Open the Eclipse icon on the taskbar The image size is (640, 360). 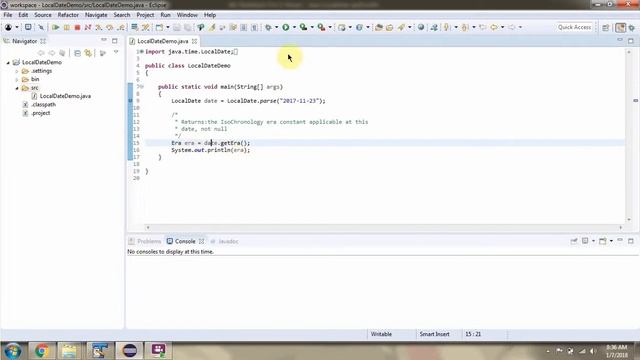tap(129, 351)
